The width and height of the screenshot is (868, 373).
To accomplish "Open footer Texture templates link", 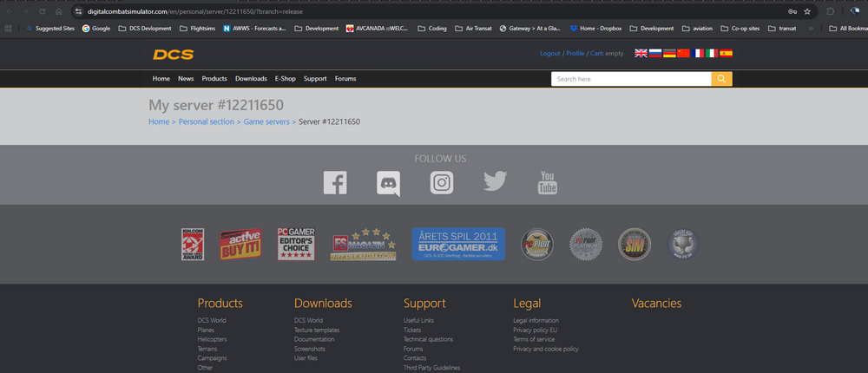I will (317, 330).
